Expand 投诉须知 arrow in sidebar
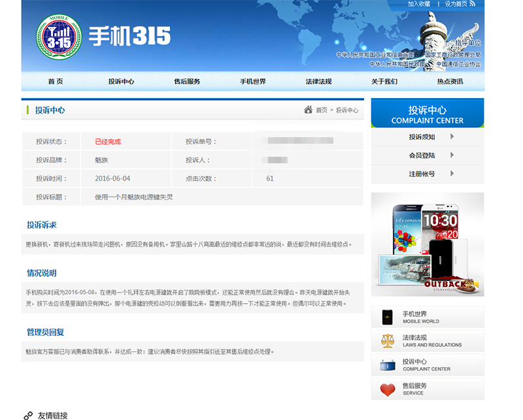The height and width of the screenshot is (420, 523). pyautogui.click(x=452, y=137)
